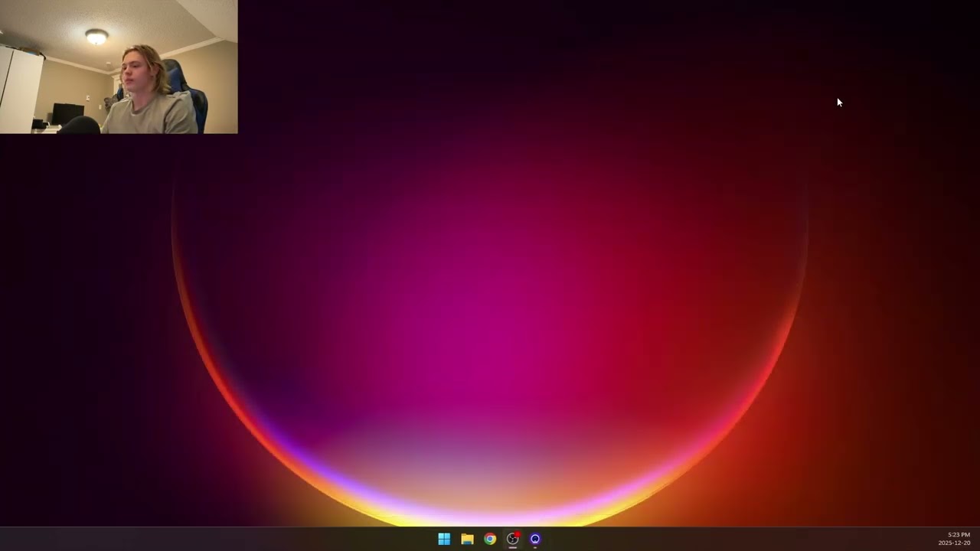
Task: Open the Windows Start menu
Action: tap(444, 539)
